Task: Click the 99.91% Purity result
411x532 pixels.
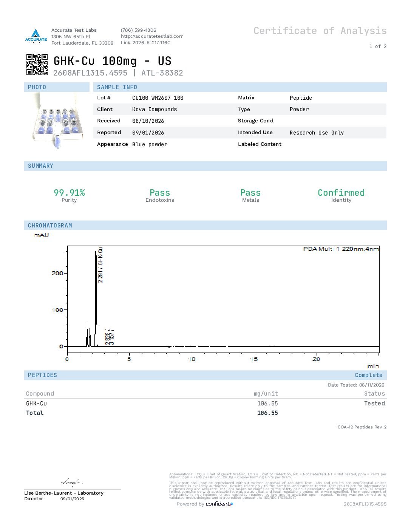Action: 69,196
